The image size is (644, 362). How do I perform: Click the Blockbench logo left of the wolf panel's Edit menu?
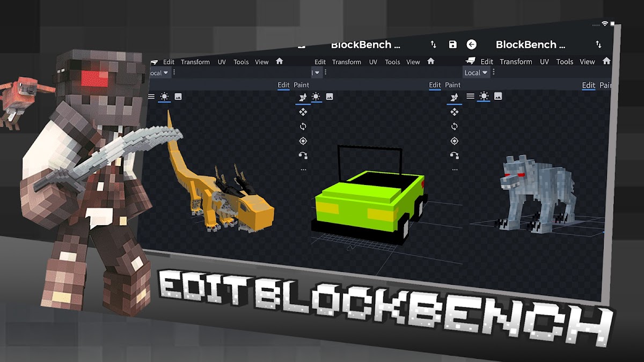pyautogui.click(x=471, y=61)
